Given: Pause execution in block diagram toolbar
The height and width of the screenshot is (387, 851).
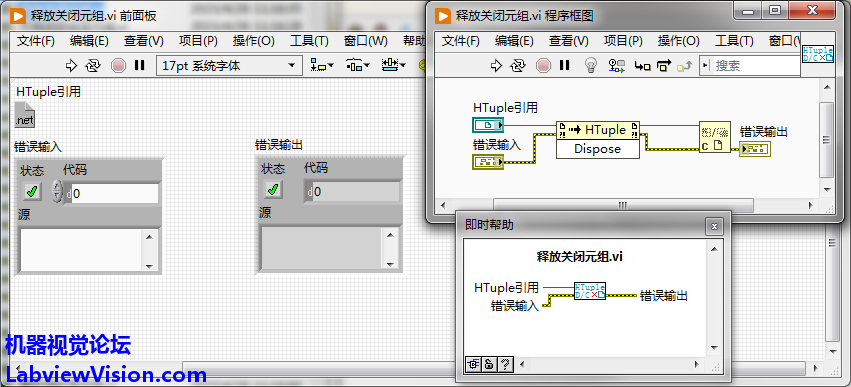Looking at the screenshot, I should (564, 66).
